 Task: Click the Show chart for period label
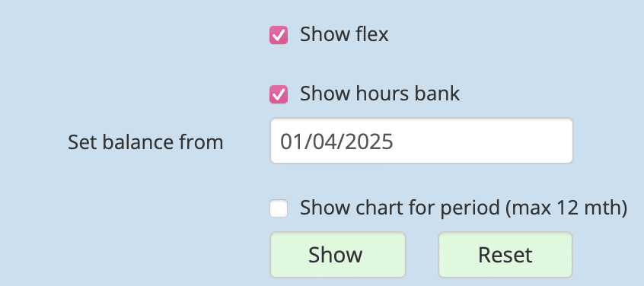[464, 208]
